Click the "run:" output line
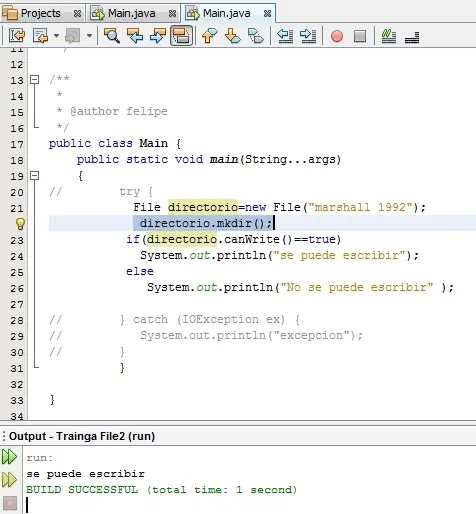The image size is (476, 514). click(40, 458)
